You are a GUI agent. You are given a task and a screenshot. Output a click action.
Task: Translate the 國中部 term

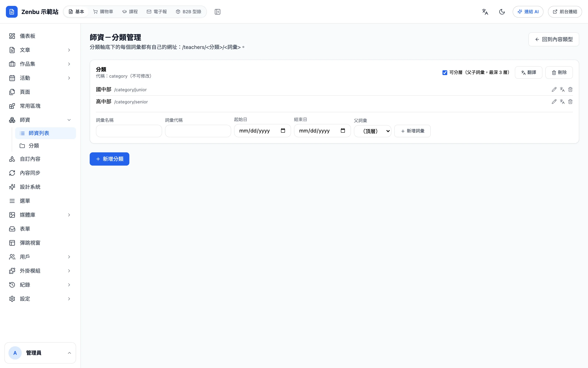[x=562, y=90]
